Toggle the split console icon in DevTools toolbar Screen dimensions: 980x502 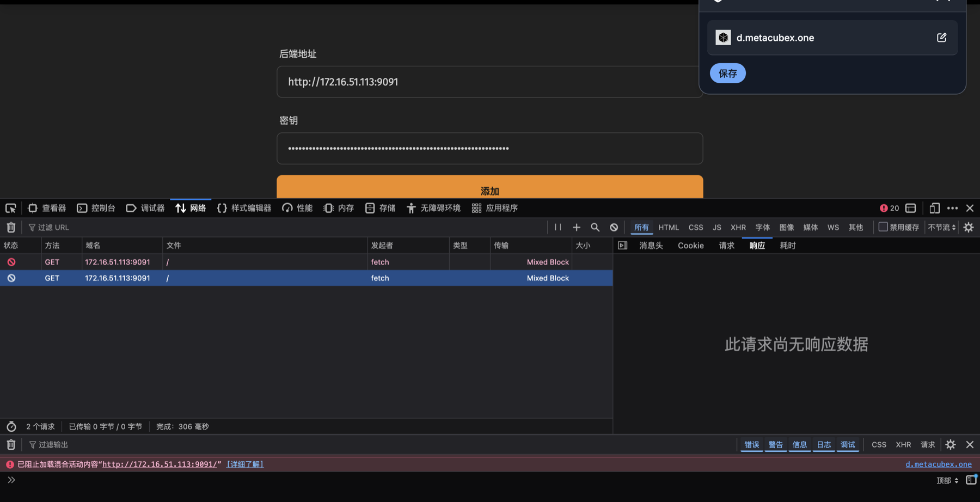pos(910,208)
